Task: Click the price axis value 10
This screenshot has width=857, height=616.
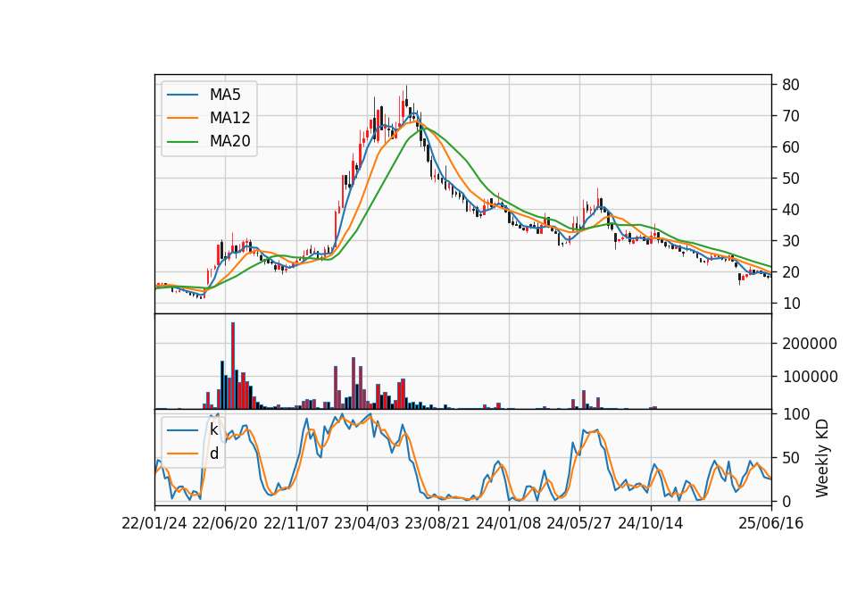Action: pyautogui.click(x=791, y=304)
